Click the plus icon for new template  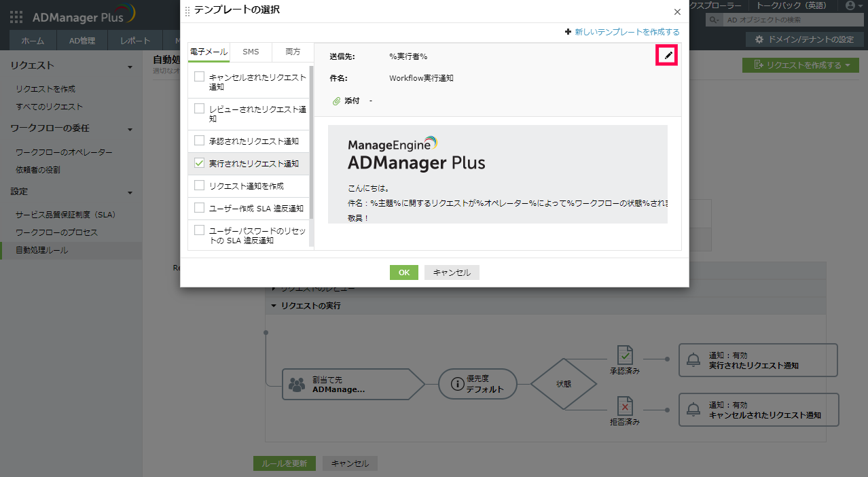[568, 32]
